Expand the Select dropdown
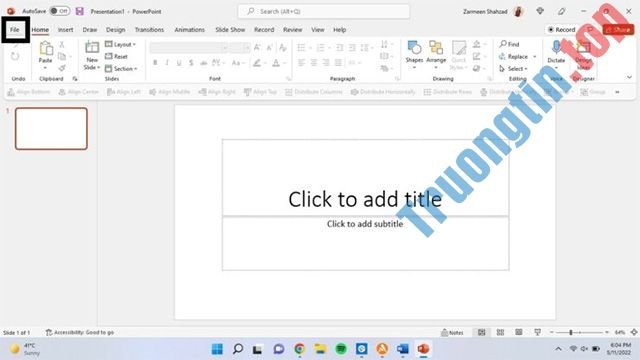Viewport: 640px width, 360px height. point(513,69)
